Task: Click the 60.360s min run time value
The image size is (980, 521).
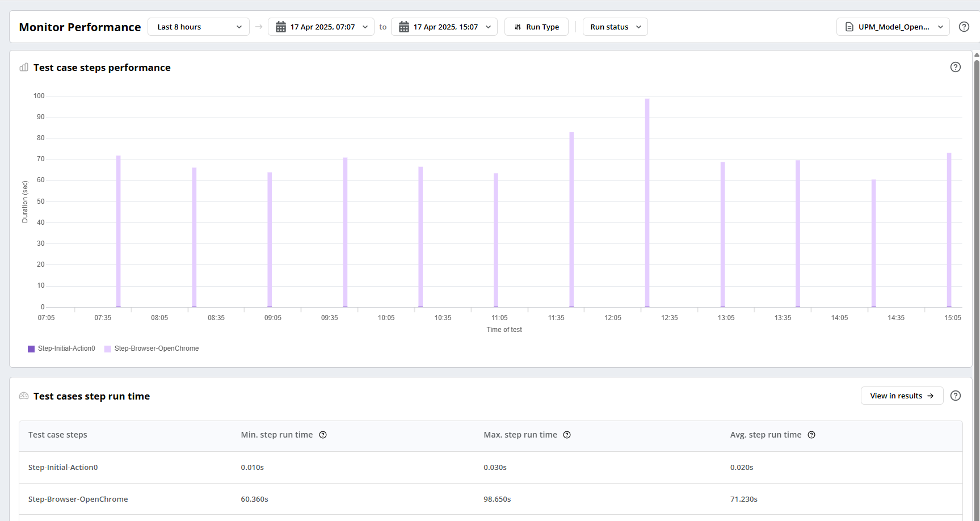Action: 254,499
